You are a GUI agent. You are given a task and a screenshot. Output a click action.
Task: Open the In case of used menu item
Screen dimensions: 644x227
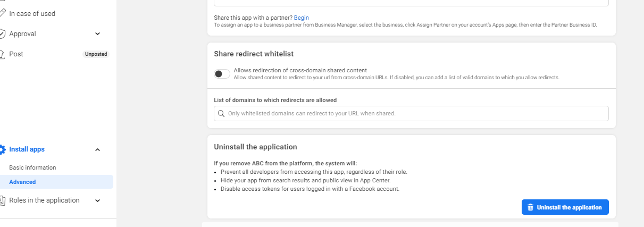32,13
